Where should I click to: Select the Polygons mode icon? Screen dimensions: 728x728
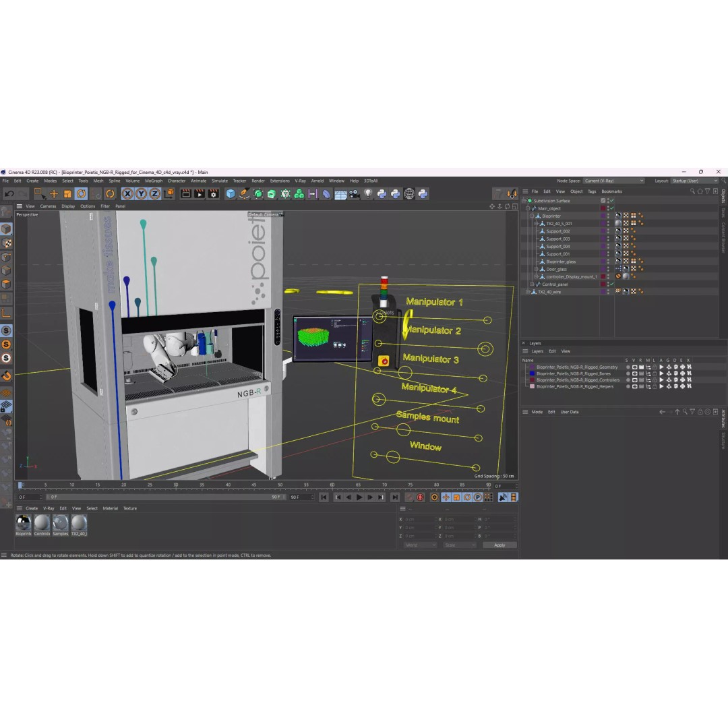pos(7,284)
